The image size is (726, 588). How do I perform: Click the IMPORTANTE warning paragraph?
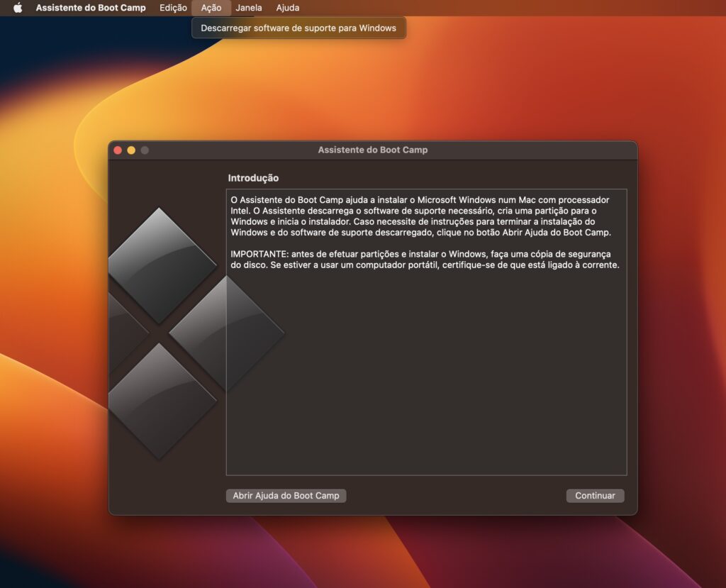tap(425, 260)
